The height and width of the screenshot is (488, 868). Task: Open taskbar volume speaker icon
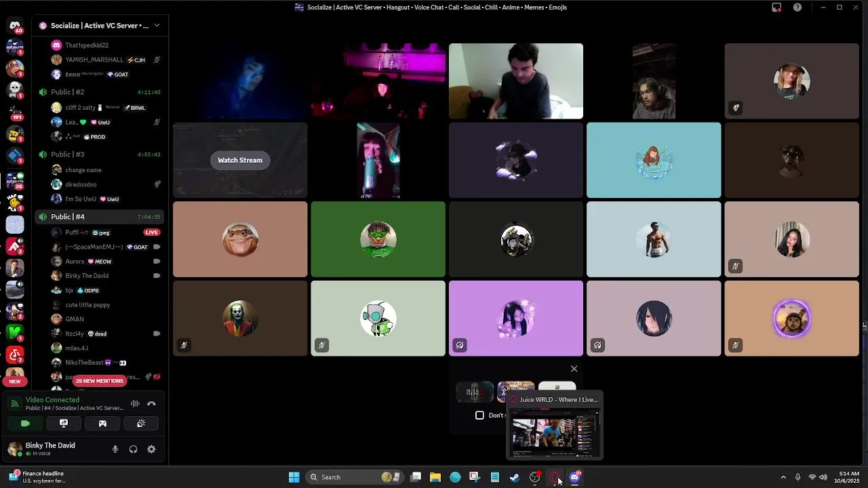pos(823,477)
